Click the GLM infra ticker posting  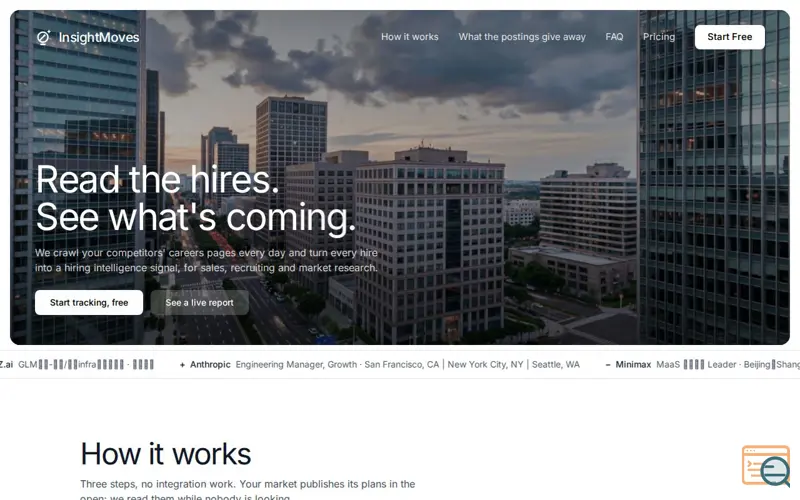tap(86, 364)
